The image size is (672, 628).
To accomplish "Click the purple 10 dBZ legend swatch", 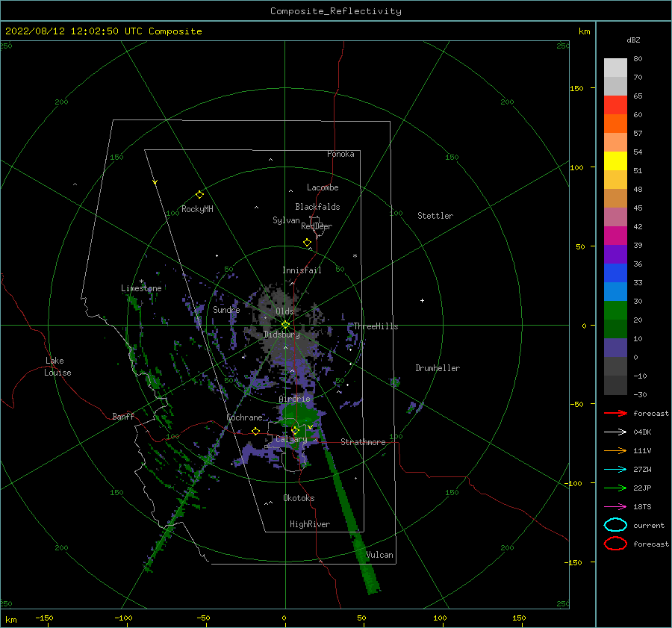I will pyautogui.click(x=615, y=347).
